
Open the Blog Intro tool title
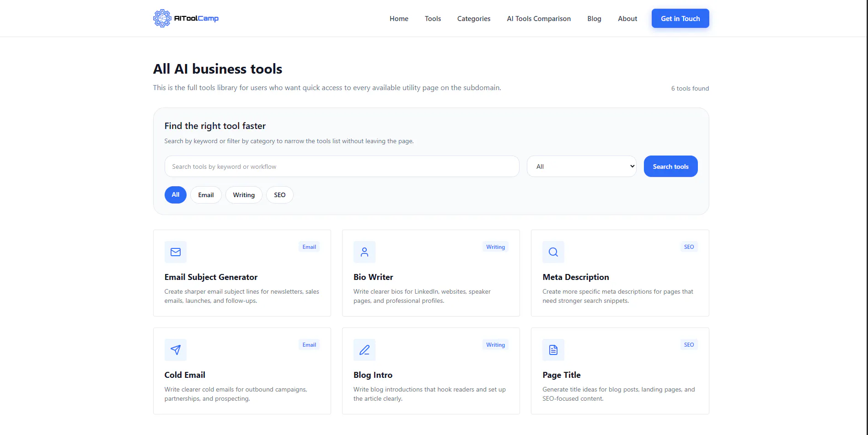pos(373,375)
